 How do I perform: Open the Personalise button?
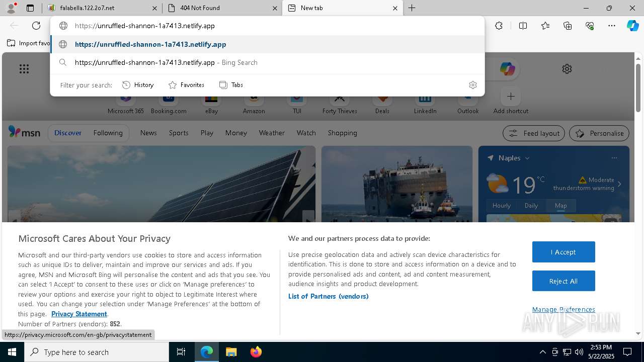click(599, 133)
